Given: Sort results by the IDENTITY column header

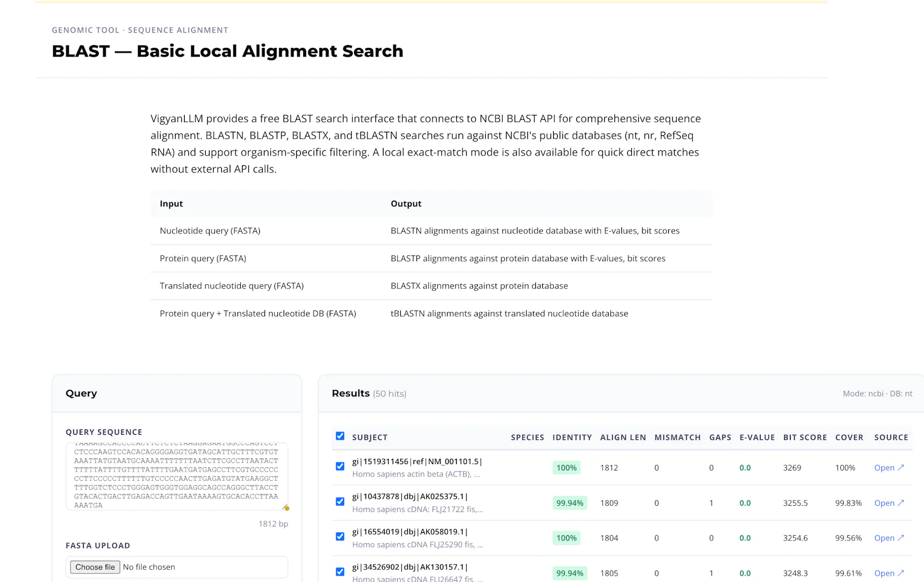Looking at the screenshot, I should (572, 438).
